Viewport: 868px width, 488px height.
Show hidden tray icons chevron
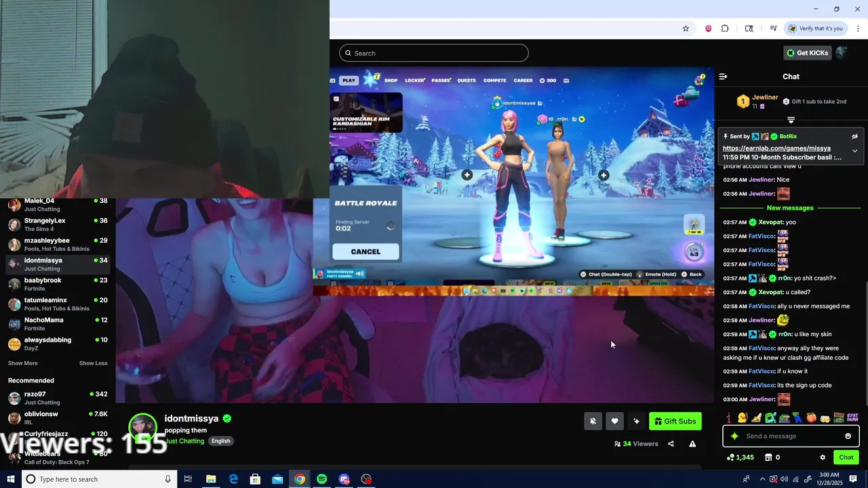click(x=762, y=479)
